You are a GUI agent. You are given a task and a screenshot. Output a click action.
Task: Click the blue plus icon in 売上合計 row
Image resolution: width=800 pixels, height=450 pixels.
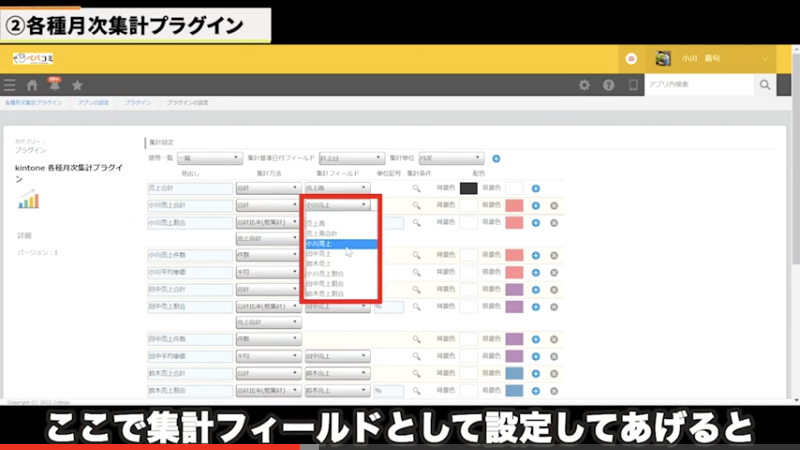(536, 188)
